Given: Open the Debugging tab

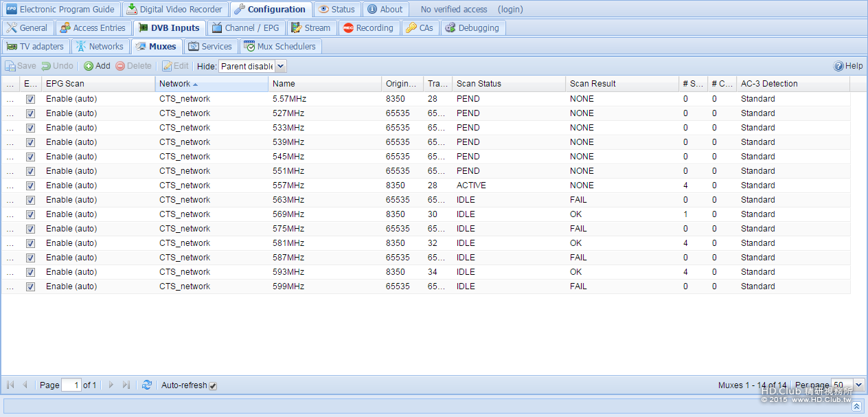Looking at the screenshot, I should click(x=472, y=28).
